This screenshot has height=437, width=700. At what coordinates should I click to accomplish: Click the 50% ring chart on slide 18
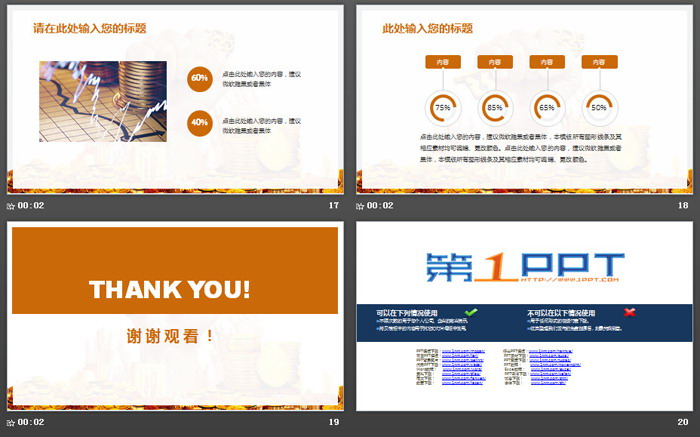click(x=599, y=108)
